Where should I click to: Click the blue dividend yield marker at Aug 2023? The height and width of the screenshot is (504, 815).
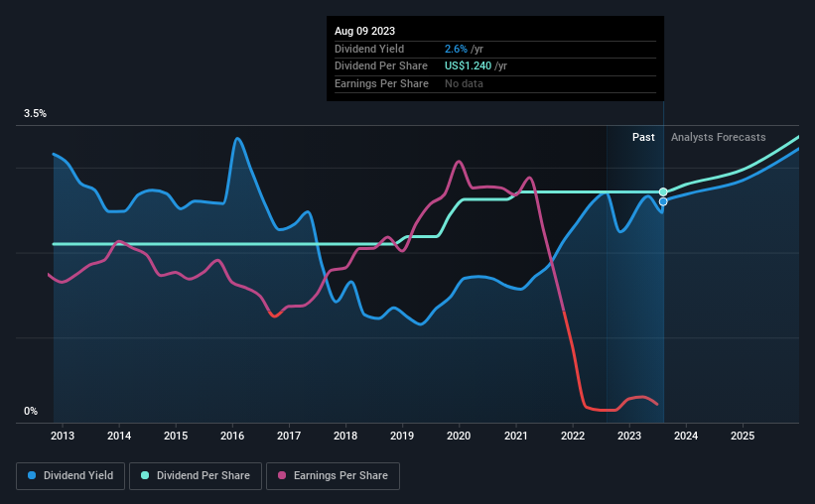(663, 201)
